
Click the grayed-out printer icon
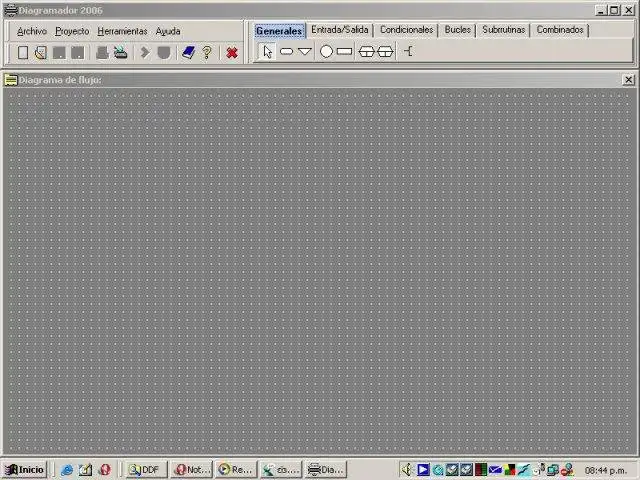click(102, 53)
